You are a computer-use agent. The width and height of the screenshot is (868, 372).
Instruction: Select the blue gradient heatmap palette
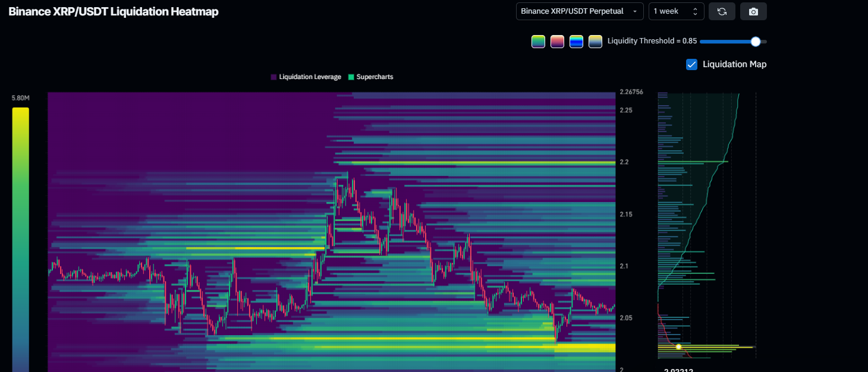tap(576, 41)
